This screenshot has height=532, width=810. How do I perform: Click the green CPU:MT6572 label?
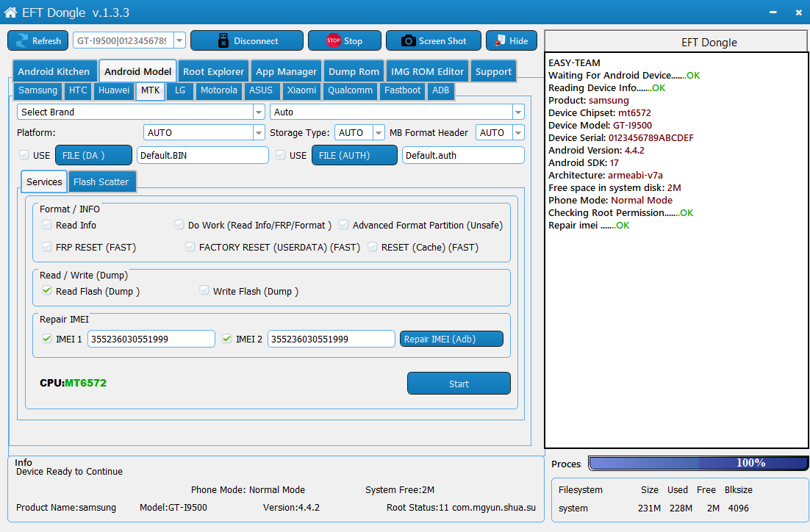[x=74, y=383]
